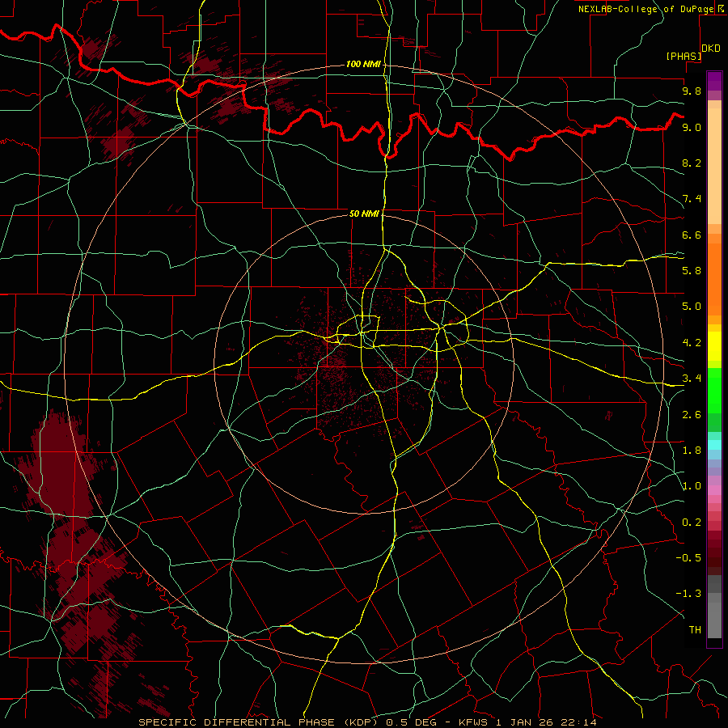Click the 3.4 scale value
Viewport: 728px width, 728px height.
point(692,379)
